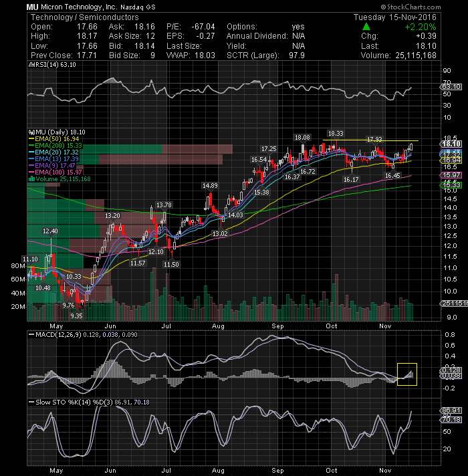This screenshot has width=468, height=476.
Task: Click the 63.10 RSI axis tag
Action: 451,87
